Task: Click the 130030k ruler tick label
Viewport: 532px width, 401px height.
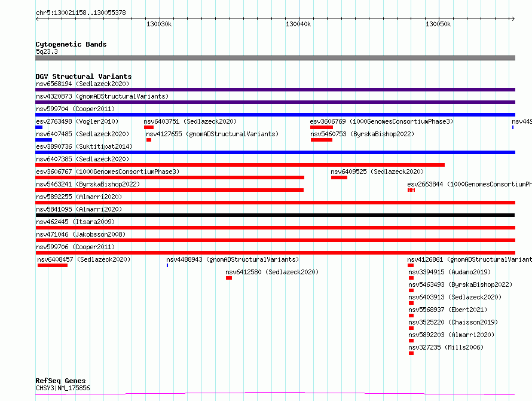Action: coord(159,24)
